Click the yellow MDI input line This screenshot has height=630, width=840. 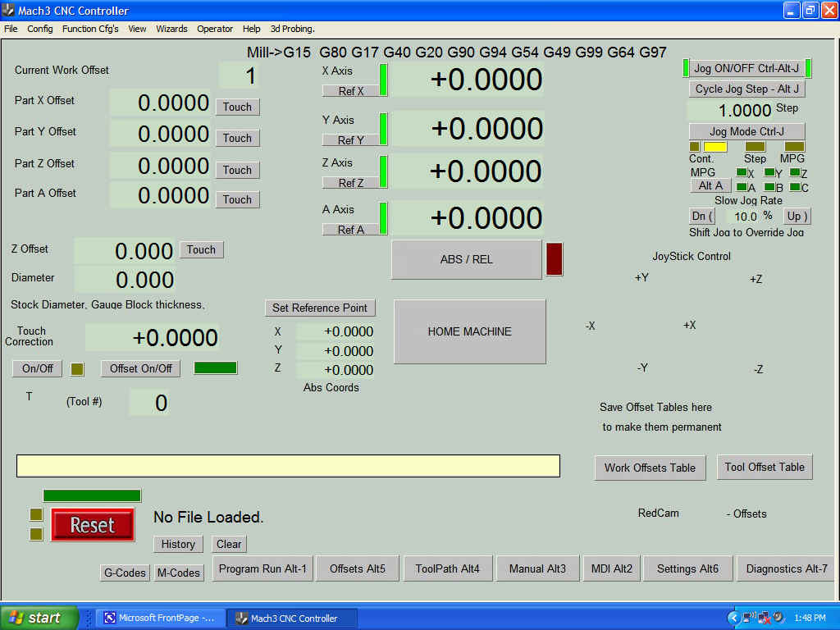click(x=288, y=466)
